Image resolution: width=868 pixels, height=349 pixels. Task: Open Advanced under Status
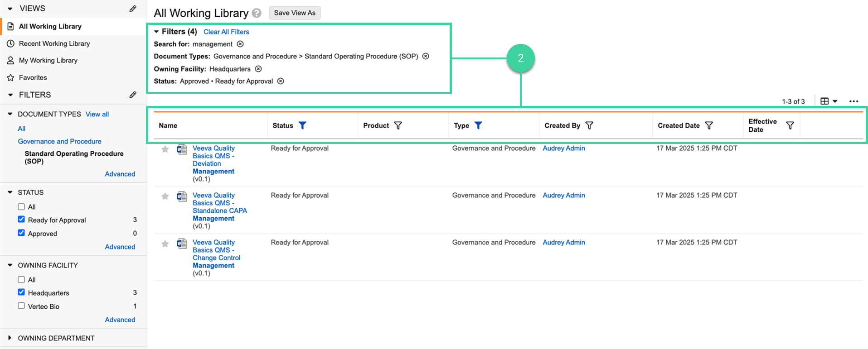120,247
